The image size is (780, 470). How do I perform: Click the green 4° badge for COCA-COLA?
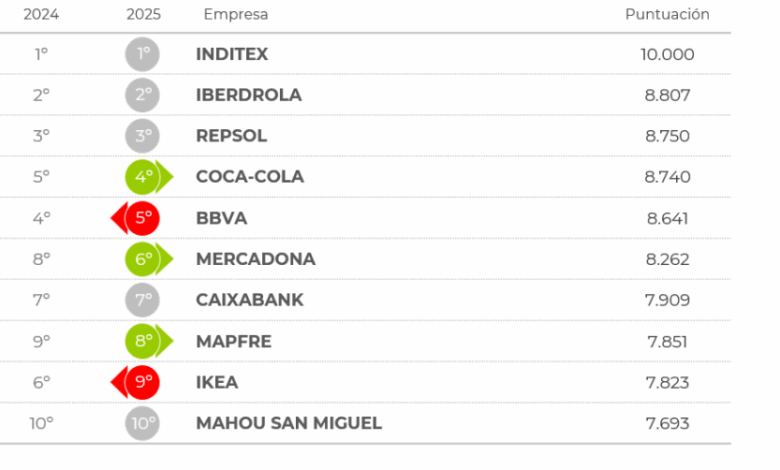[145, 177]
